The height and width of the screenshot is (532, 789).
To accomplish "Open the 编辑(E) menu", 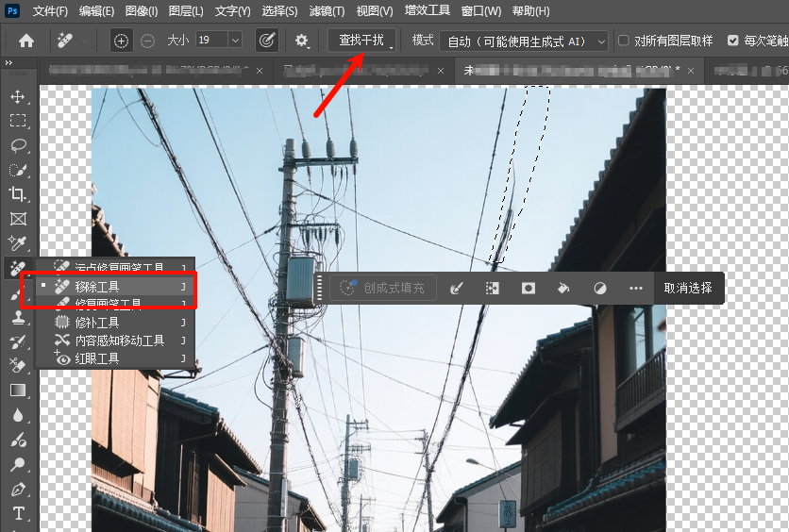I will (96, 11).
